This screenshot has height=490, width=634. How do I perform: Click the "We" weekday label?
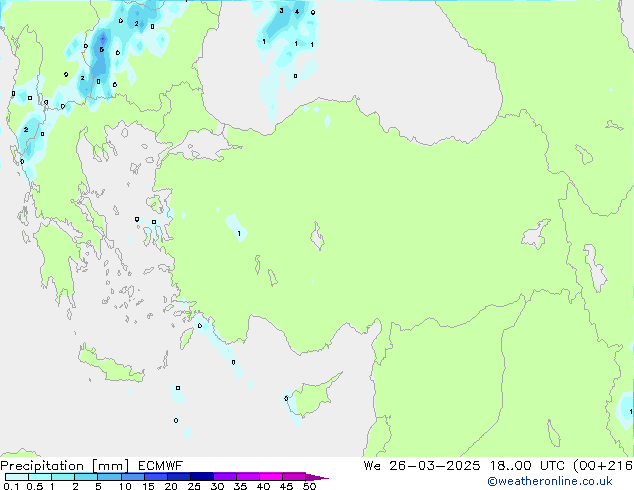click(x=372, y=466)
